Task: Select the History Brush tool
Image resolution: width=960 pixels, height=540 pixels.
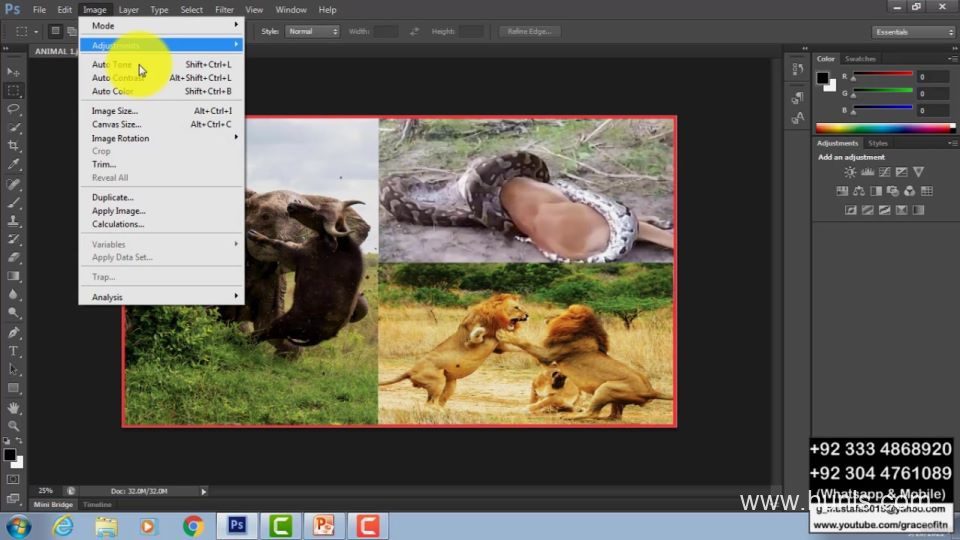Action: click(13, 239)
